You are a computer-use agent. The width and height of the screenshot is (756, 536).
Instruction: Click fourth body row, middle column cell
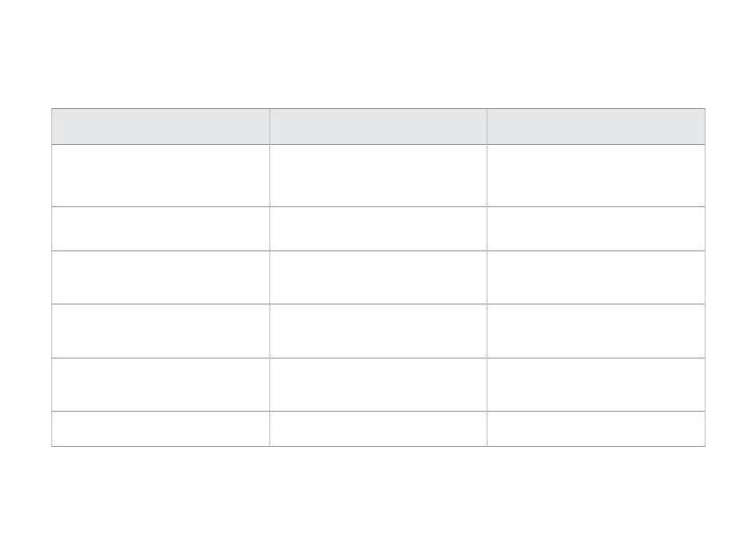coord(378,331)
